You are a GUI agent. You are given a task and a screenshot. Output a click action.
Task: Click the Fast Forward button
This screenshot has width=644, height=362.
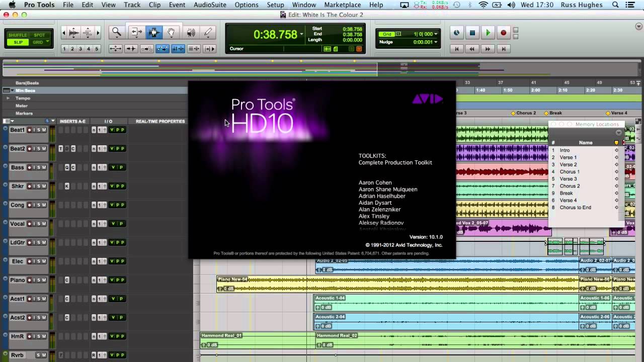pyautogui.click(x=488, y=49)
